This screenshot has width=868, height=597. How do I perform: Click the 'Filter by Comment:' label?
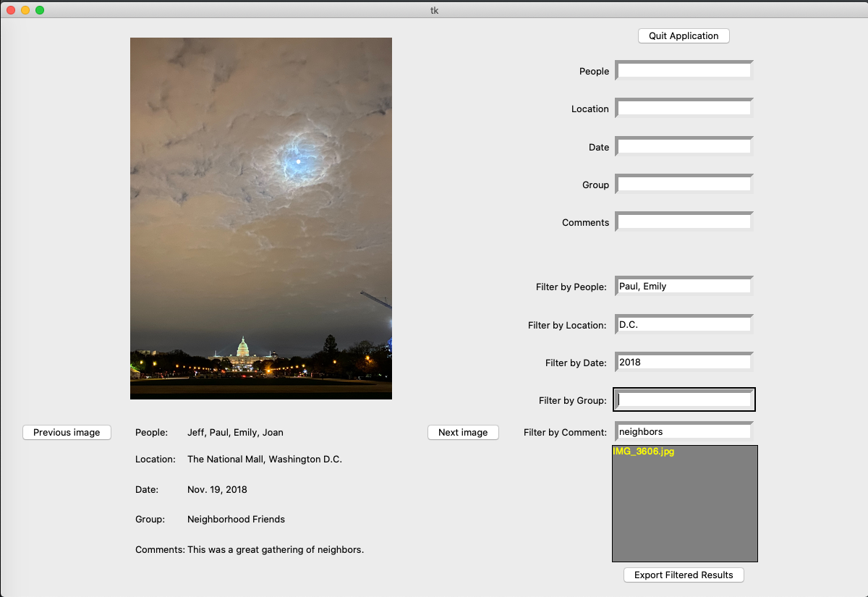coord(565,432)
